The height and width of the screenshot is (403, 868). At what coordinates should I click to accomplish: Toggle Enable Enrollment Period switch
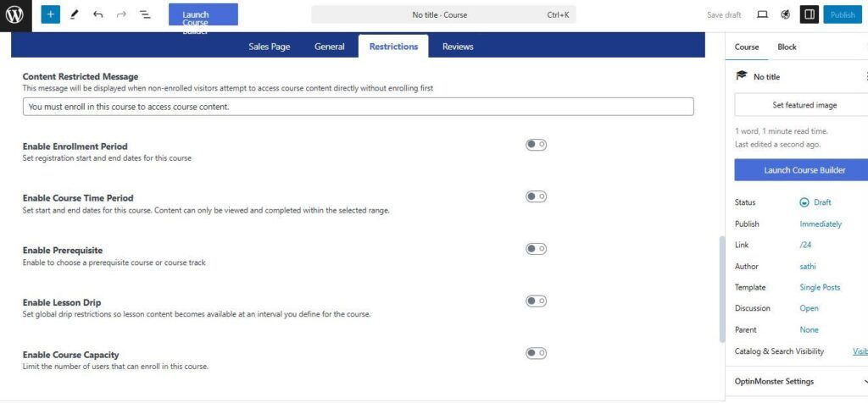536,145
